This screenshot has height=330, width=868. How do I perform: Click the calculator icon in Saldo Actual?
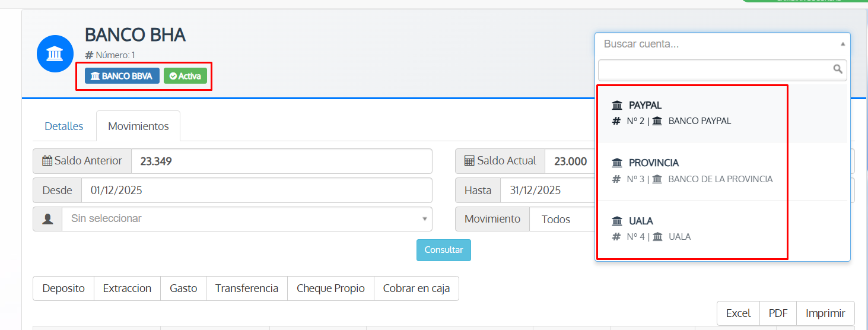tap(469, 161)
